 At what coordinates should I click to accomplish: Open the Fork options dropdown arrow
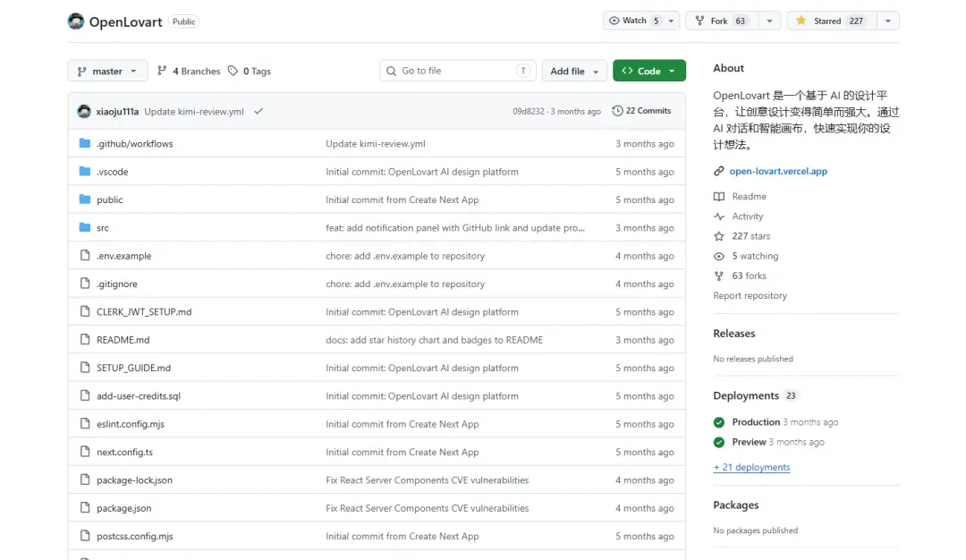pos(769,21)
